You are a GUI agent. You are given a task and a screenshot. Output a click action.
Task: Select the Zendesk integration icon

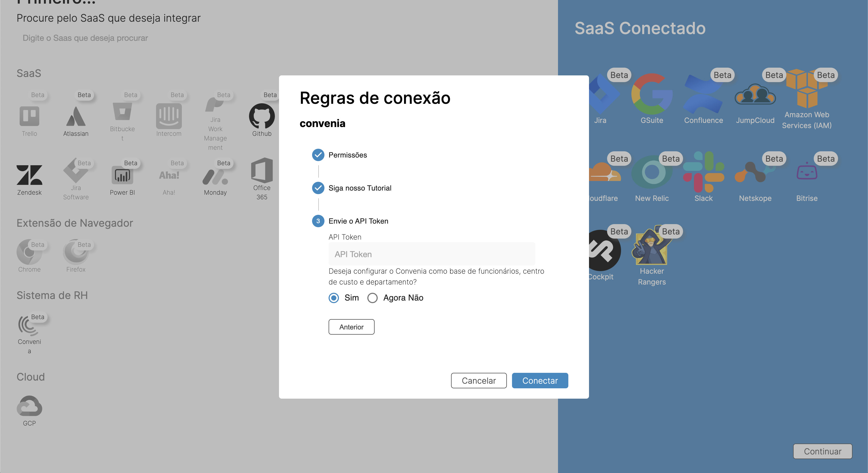[x=29, y=175]
